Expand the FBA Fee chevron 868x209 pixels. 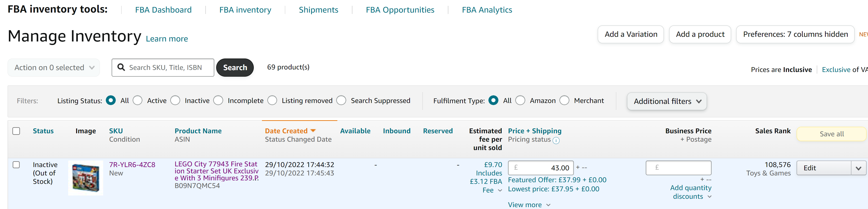[x=500, y=191]
